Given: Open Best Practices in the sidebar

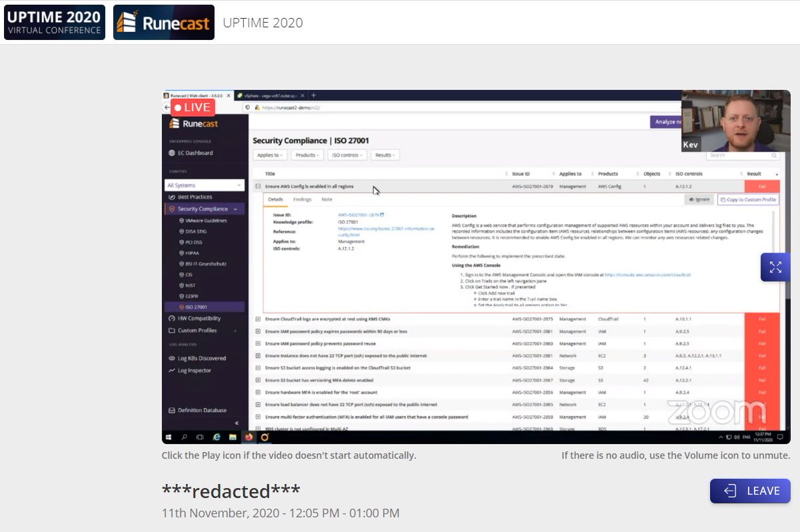Looking at the screenshot, I should (190, 197).
